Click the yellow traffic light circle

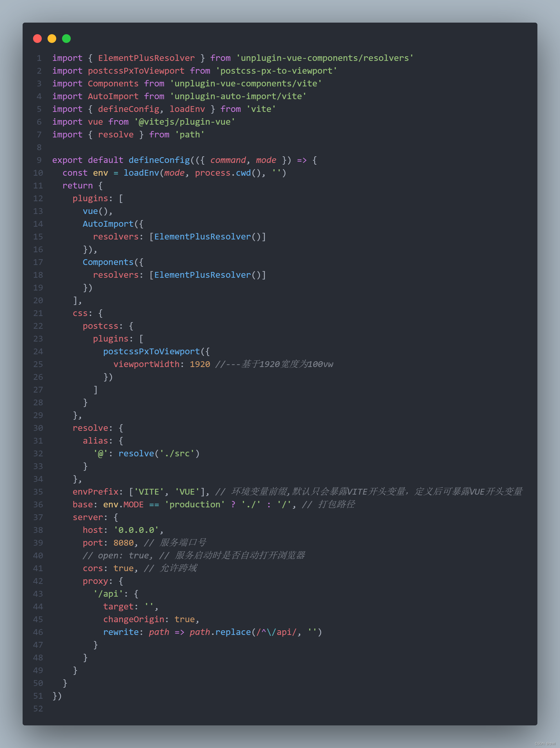52,39
